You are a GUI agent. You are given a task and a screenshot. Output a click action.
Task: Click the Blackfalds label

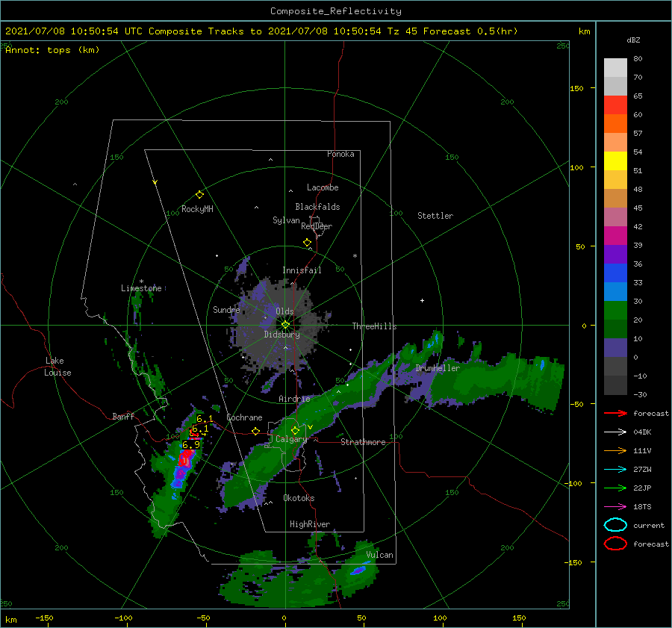317,207
